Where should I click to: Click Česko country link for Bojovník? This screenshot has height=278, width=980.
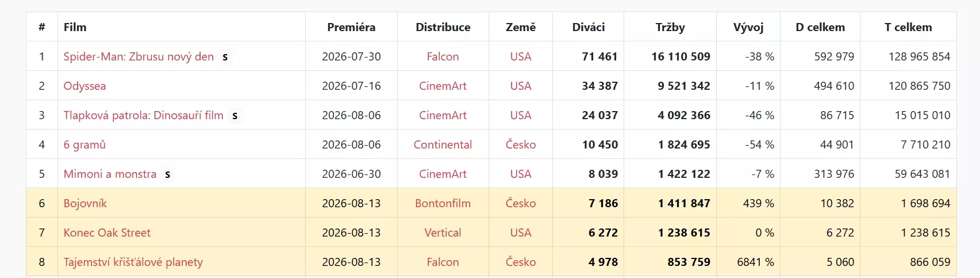coord(520,203)
